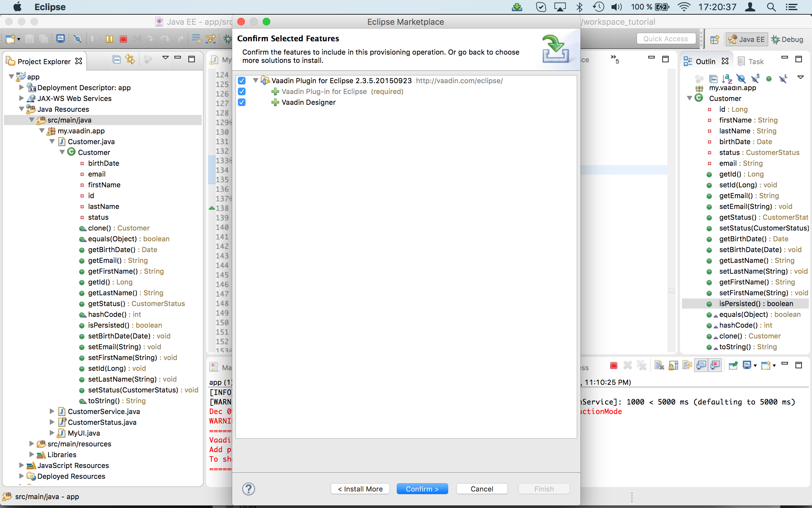The image size is (812, 508).
Task: Expand Deployment Descriptor: app node
Action: [22, 87]
